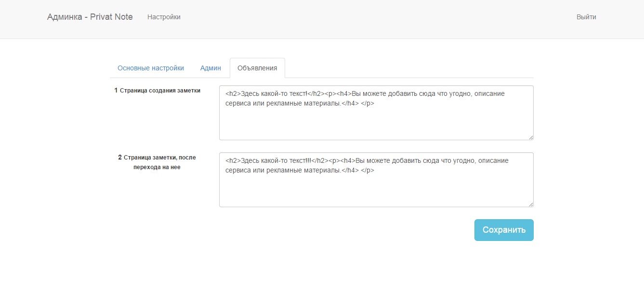Focus empty area of first announcement textarea
644x305 pixels.
376,125
